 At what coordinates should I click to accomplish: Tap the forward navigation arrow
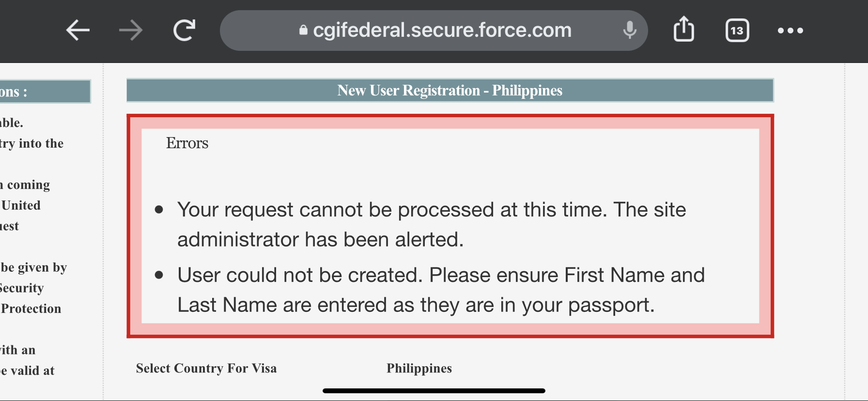coord(131,31)
